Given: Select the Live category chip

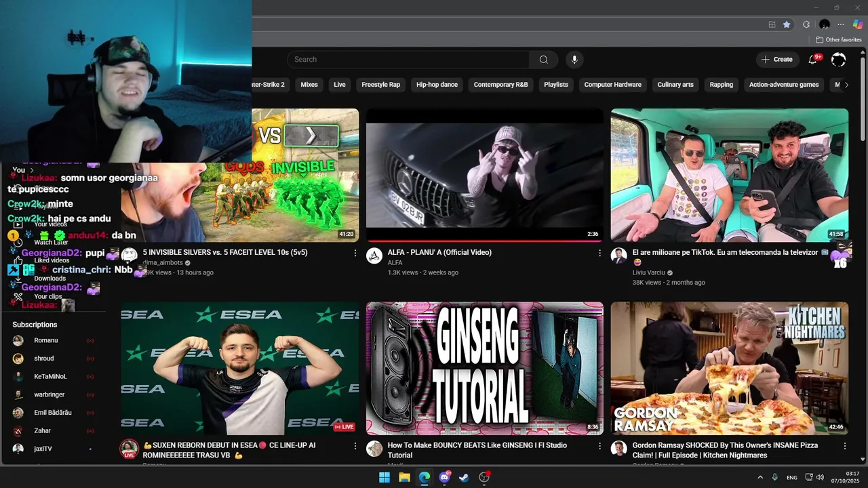Looking at the screenshot, I should [340, 85].
